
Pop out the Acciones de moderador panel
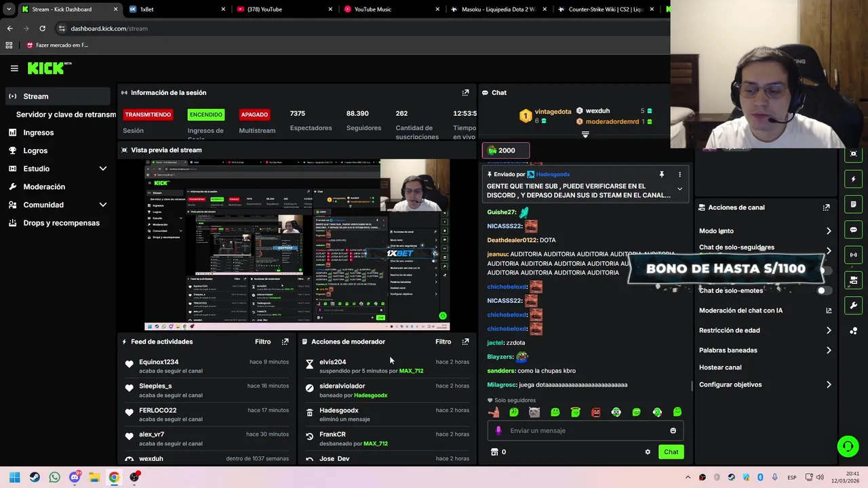tap(465, 342)
